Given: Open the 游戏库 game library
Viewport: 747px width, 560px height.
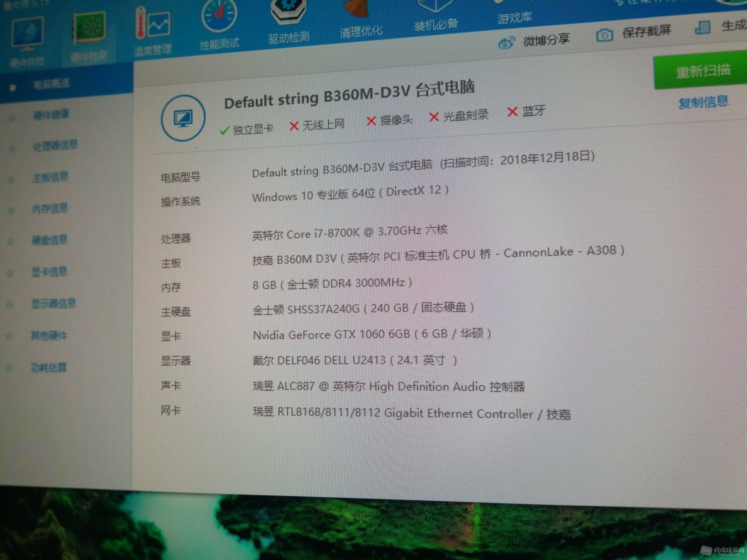Looking at the screenshot, I should point(515,18).
